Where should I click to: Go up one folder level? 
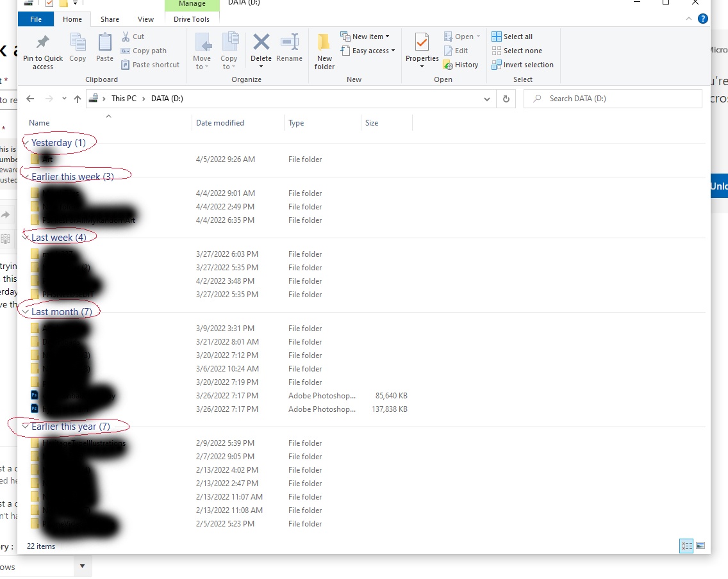(x=77, y=99)
